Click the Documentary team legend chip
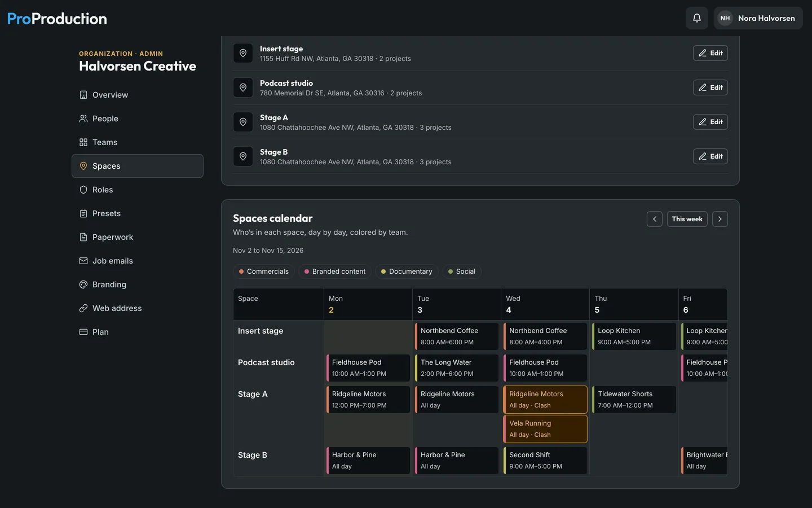Viewport: 812px width, 508px height. tap(407, 271)
